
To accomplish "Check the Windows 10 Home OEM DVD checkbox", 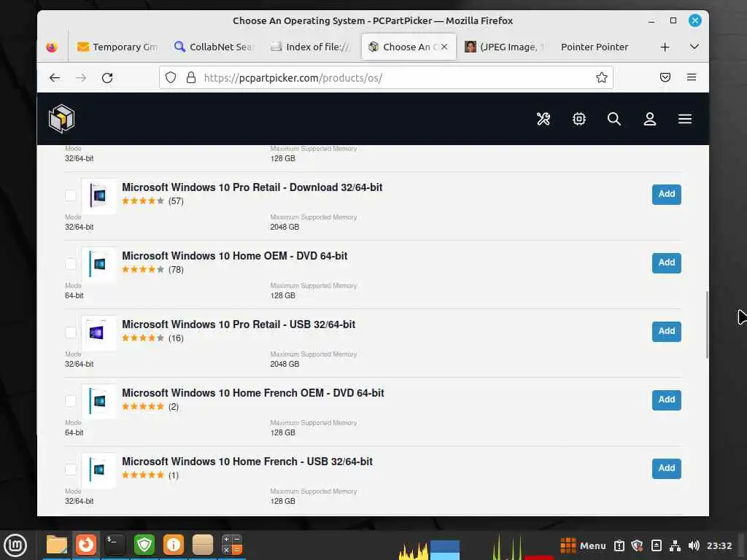I will pyautogui.click(x=71, y=264).
